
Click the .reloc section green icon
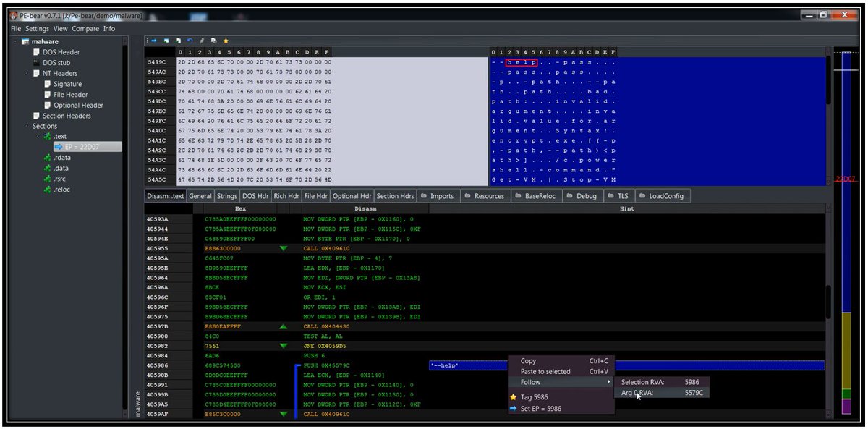47,190
